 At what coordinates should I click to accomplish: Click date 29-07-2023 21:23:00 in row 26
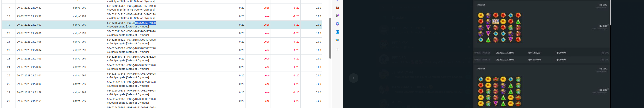coord(29,84)
